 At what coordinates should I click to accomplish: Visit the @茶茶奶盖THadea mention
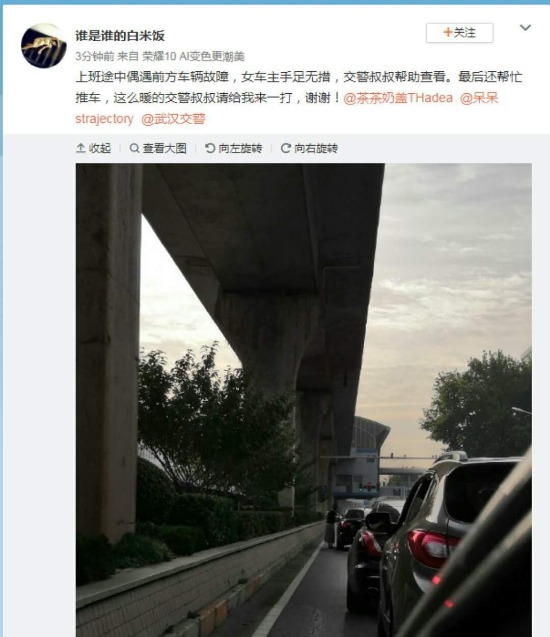(398, 98)
